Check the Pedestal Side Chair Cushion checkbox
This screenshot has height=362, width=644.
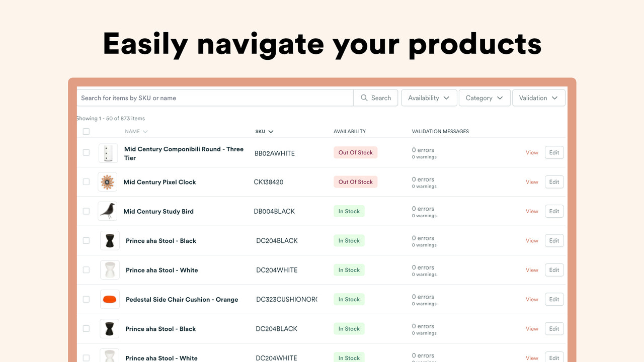[x=86, y=299]
